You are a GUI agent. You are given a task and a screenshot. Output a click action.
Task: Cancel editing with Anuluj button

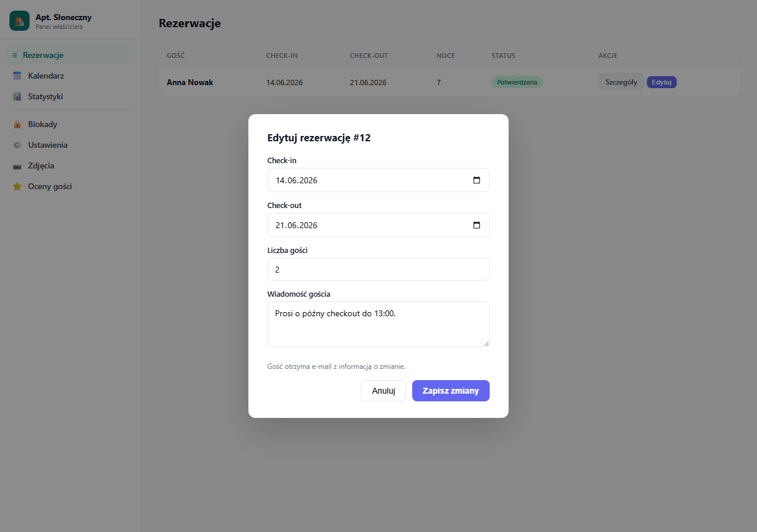pyautogui.click(x=383, y=391)
